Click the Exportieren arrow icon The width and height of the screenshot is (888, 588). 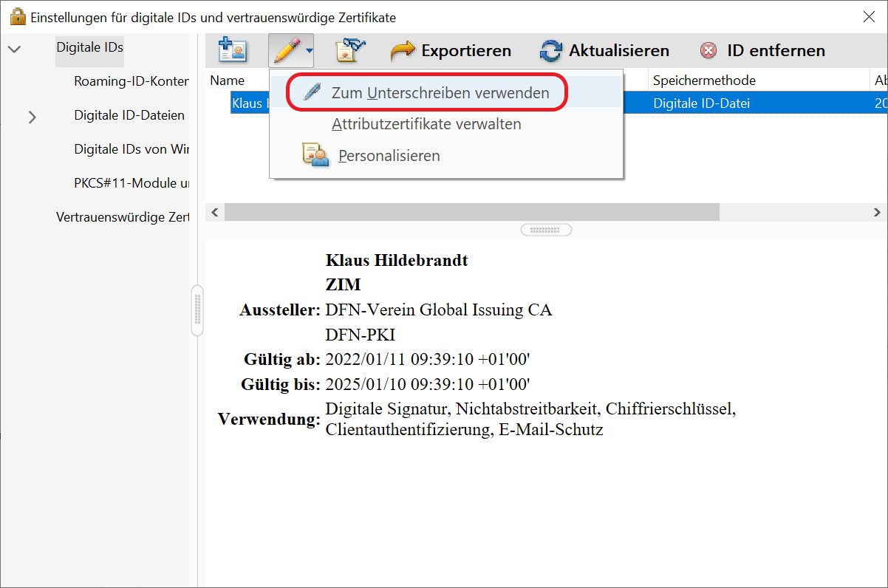(x=403, y=50)
